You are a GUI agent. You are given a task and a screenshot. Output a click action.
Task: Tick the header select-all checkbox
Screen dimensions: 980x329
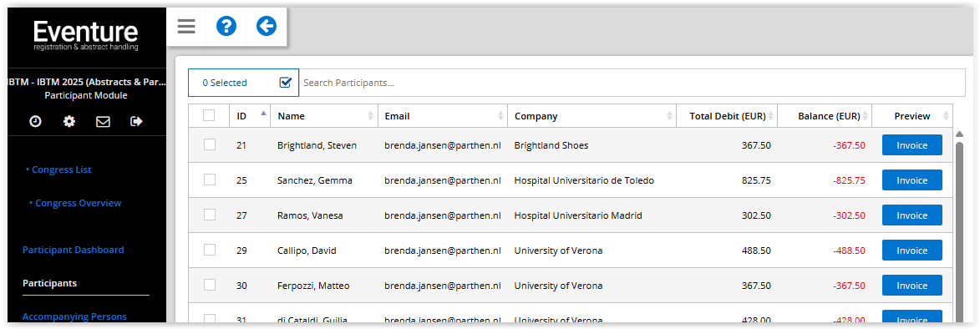coord(209,115)
